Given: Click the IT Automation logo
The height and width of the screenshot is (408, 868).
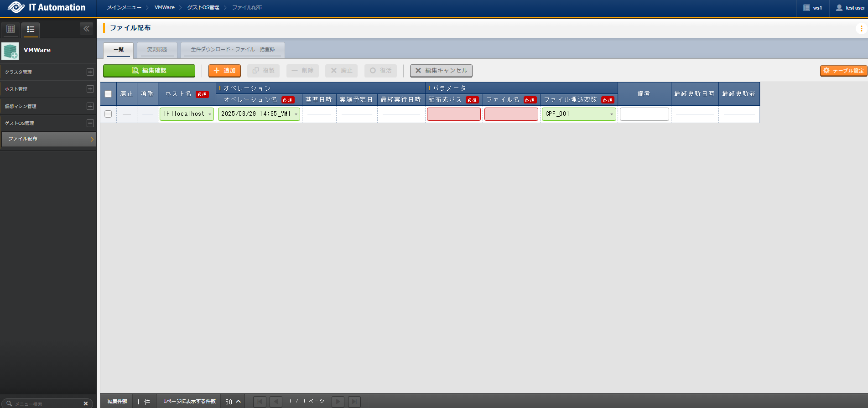Looking at the screenshot, I should coord(47,8).
